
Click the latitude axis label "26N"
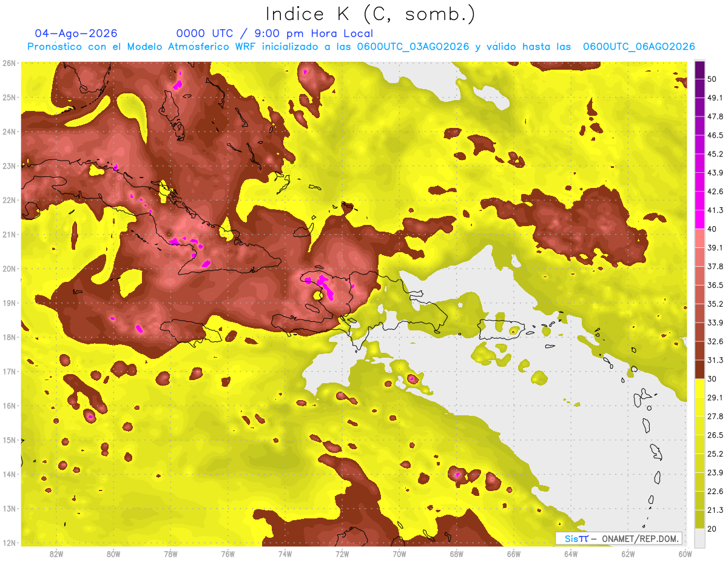click(x=9, y=63)
